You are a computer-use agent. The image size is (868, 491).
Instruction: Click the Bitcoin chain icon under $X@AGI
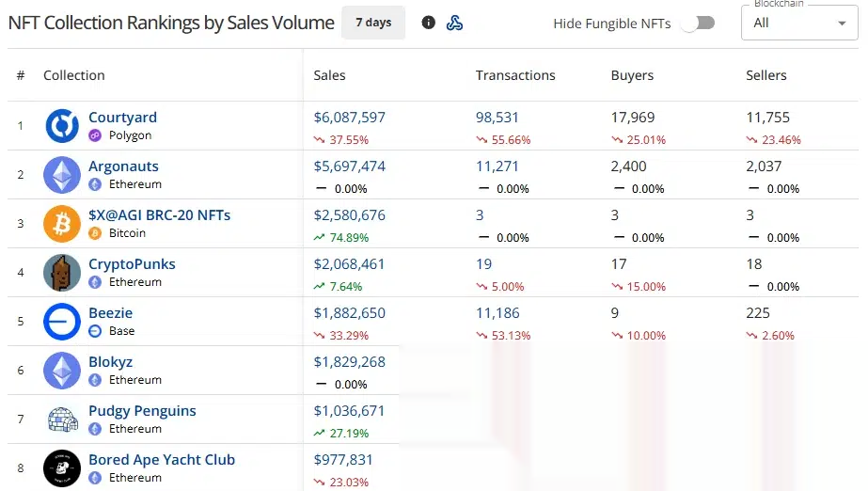[x=95, y=233]
